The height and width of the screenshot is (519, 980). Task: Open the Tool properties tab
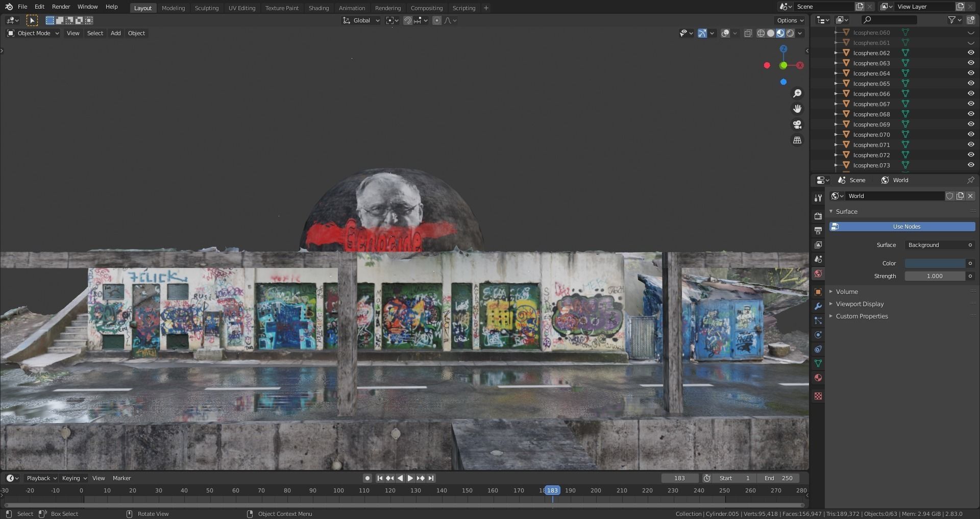[x=818, y=197]
